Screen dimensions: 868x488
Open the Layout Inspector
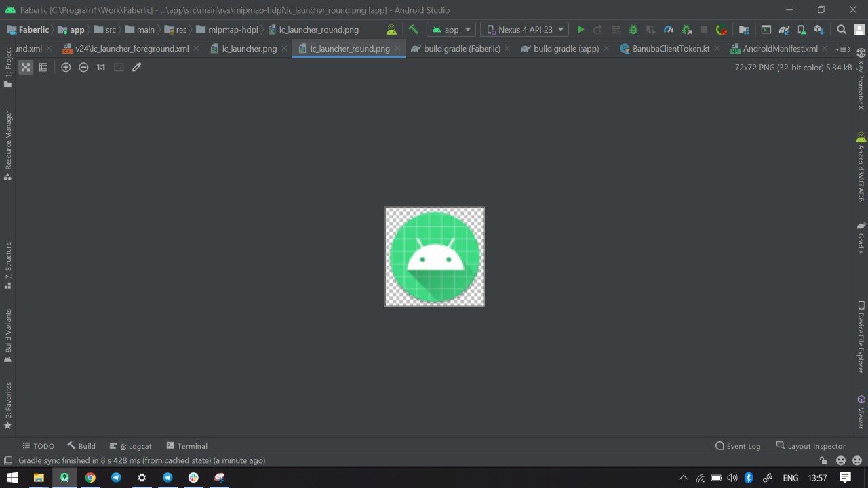pos(810,446)
